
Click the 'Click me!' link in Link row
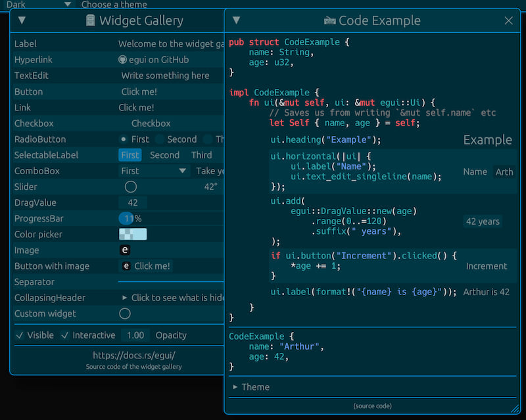[136, 108]
